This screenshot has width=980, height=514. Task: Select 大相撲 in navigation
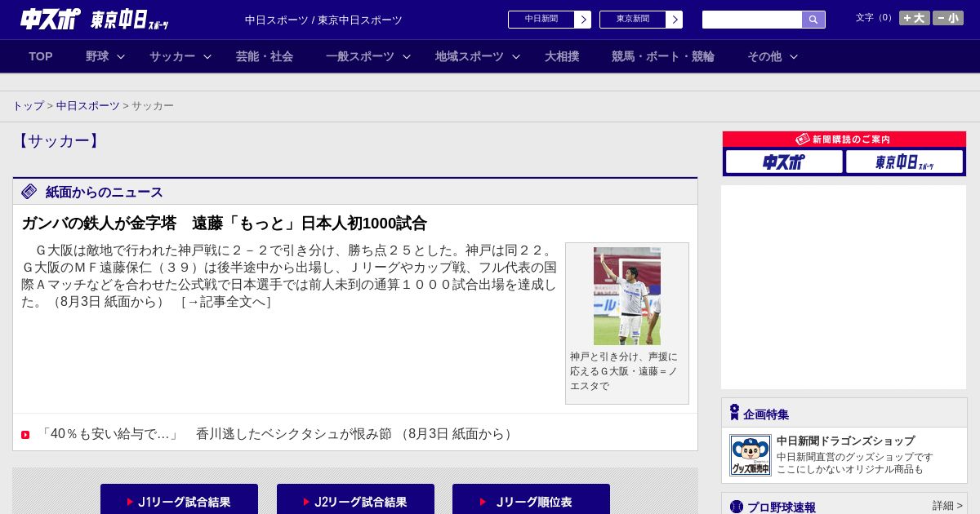(562, 56)
